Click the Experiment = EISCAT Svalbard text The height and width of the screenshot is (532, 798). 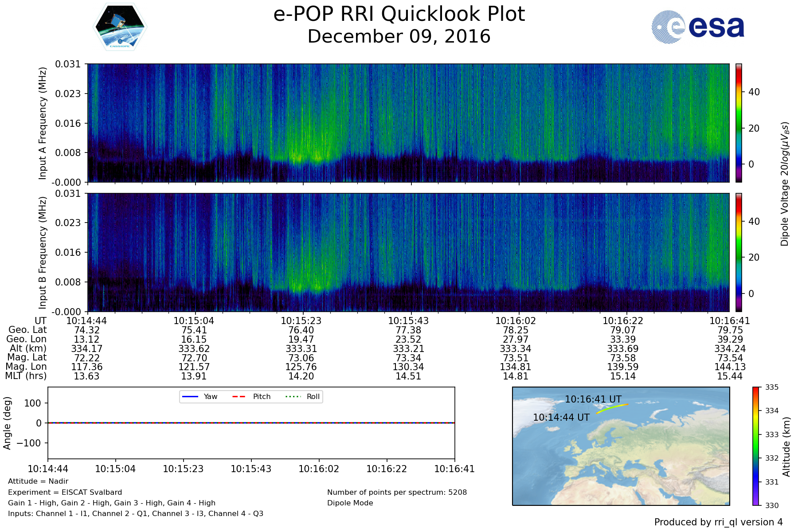tap(65, 492)
